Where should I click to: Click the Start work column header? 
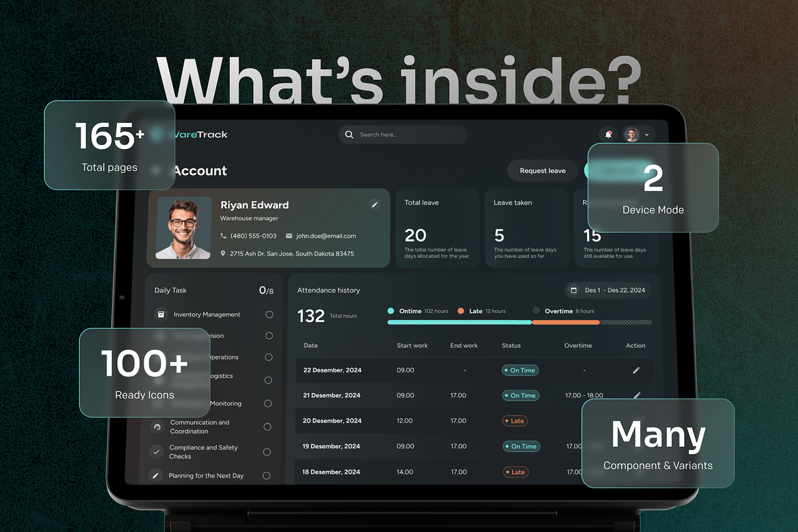pyautogui.click(x=412, y=346)
